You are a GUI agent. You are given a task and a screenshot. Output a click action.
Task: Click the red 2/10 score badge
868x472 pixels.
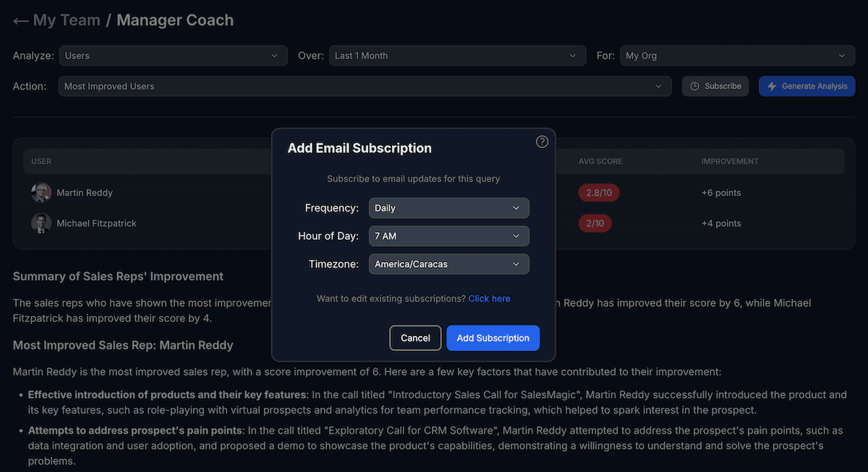coord(595,223)
